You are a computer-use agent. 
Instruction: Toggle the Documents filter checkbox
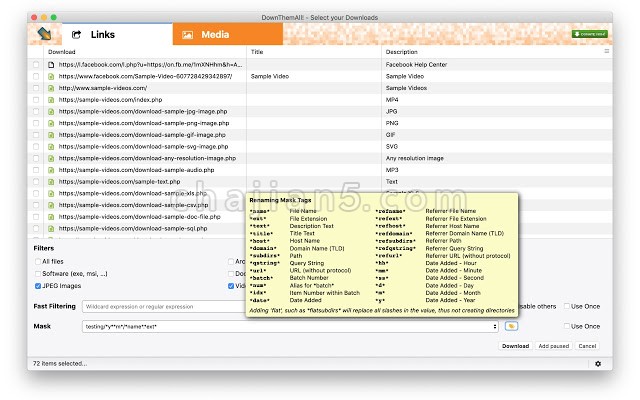point(231,273)
